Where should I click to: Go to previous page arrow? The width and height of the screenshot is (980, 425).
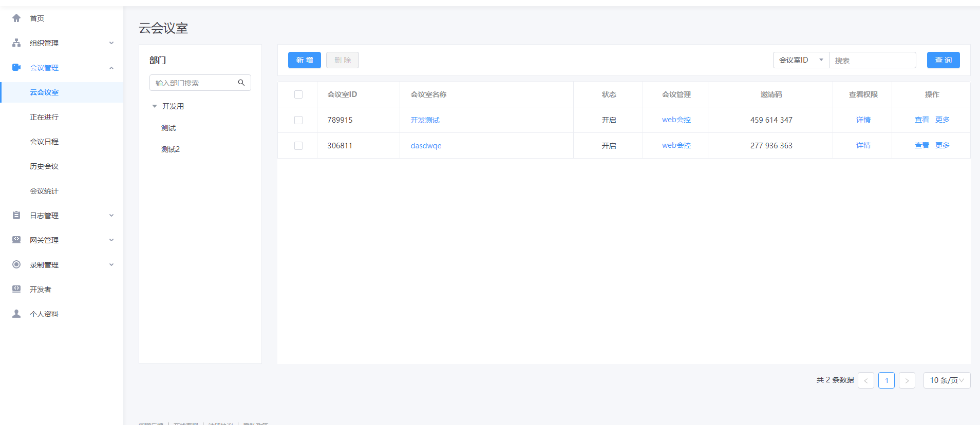pyautogui.click(x=866, y=380)
